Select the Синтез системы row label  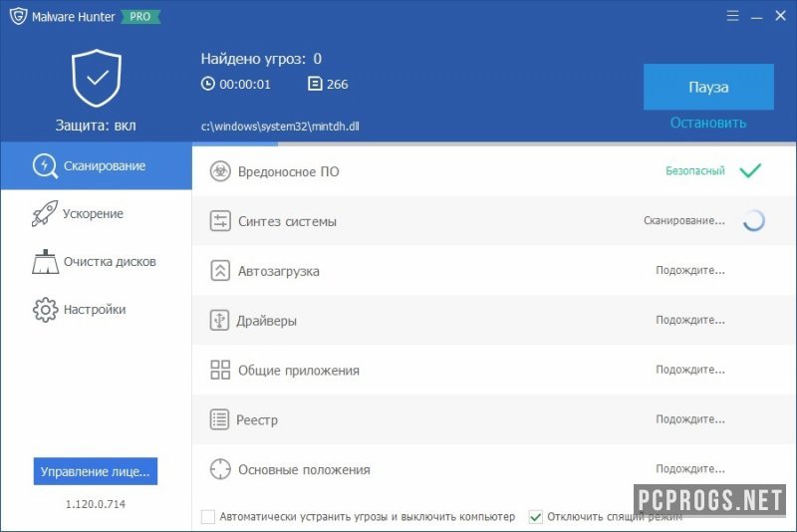[x=287, y=221]
